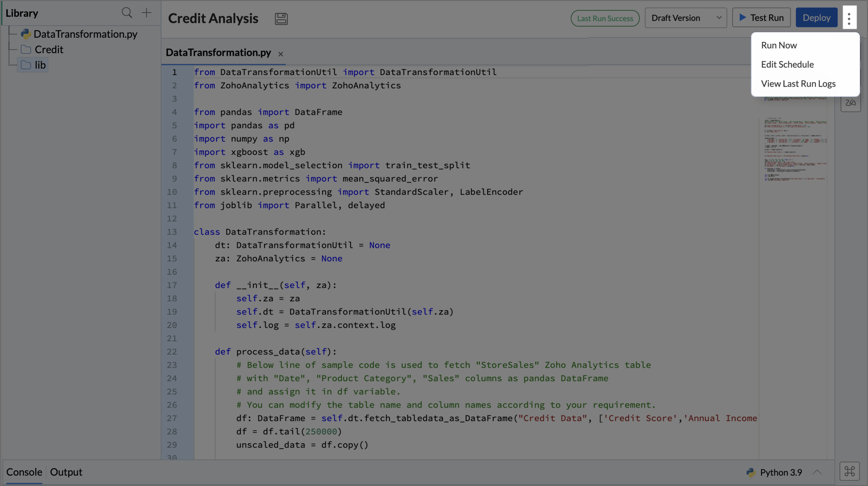This screenshot has height=486, width=868.
Task: Click the 'train_test_split' import line
Action: tap(332, 166)
